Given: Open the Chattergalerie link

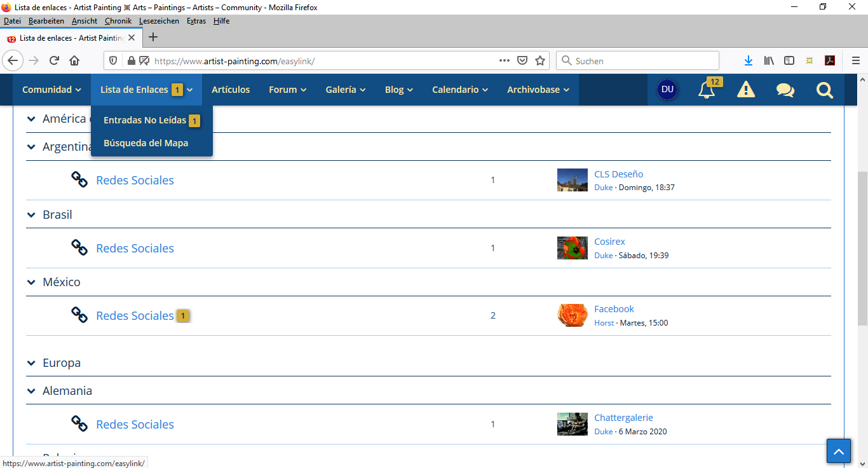Looking at the screenshot, I should pyautogui.click(x=623, y=418).
